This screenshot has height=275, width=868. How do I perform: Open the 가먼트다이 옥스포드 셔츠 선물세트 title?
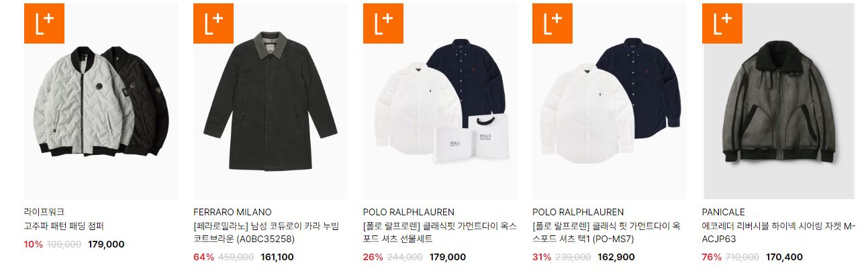pyautogui.click(x=440, y=232)
